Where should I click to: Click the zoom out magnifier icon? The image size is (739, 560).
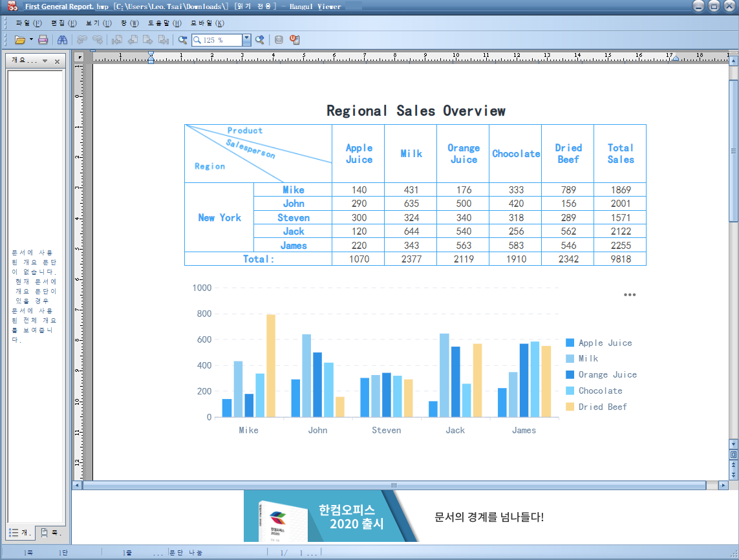pos(182,40)
